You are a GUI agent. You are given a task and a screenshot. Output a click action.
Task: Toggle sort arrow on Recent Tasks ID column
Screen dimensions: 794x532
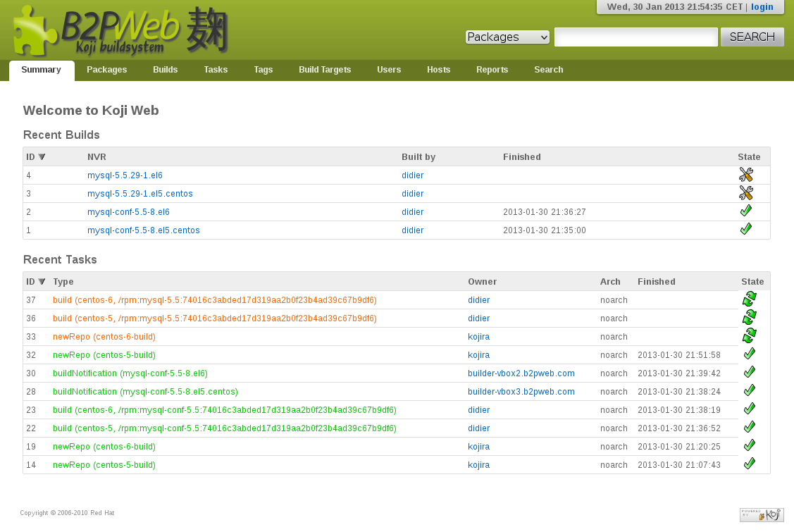coord(42,282)
